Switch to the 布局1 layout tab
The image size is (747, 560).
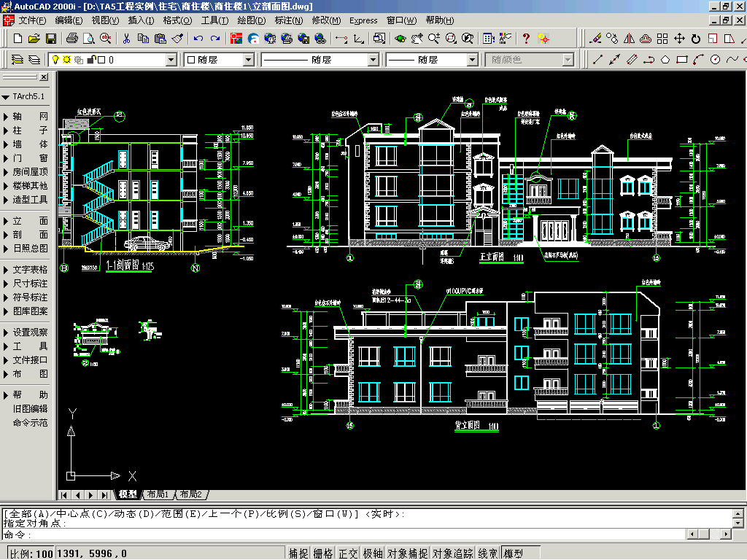coord(158,494)
